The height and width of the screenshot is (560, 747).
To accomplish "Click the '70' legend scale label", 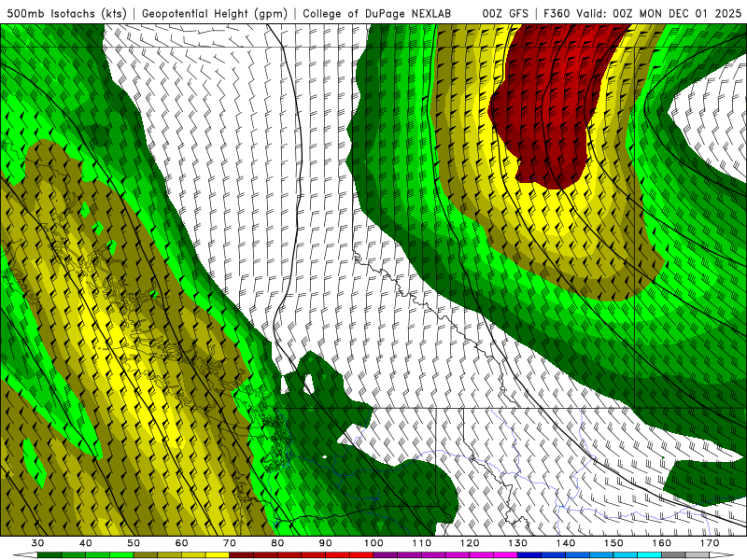I will click(229, 543).
